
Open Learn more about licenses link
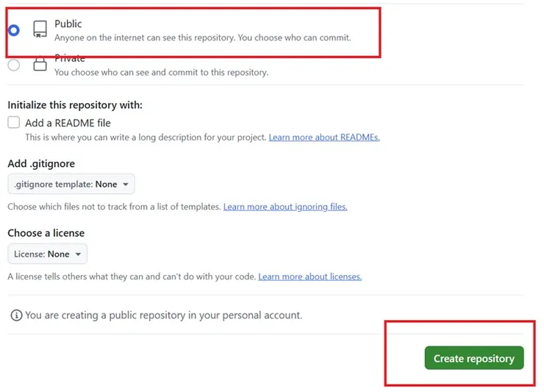tap(309, 277)
